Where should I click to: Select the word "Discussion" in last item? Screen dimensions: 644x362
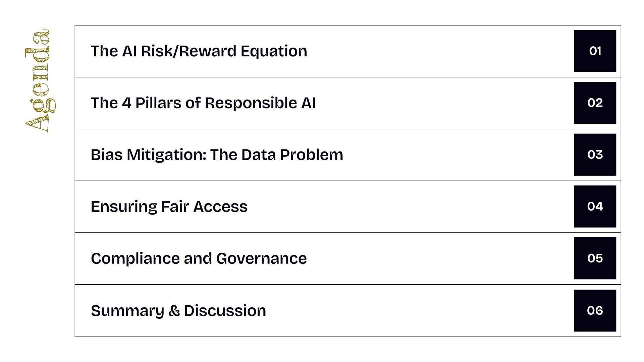point(225,311)
